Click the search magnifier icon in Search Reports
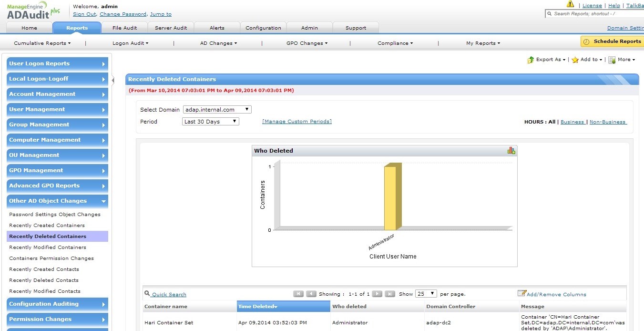 pyautogui.click(x=550, y=14)
